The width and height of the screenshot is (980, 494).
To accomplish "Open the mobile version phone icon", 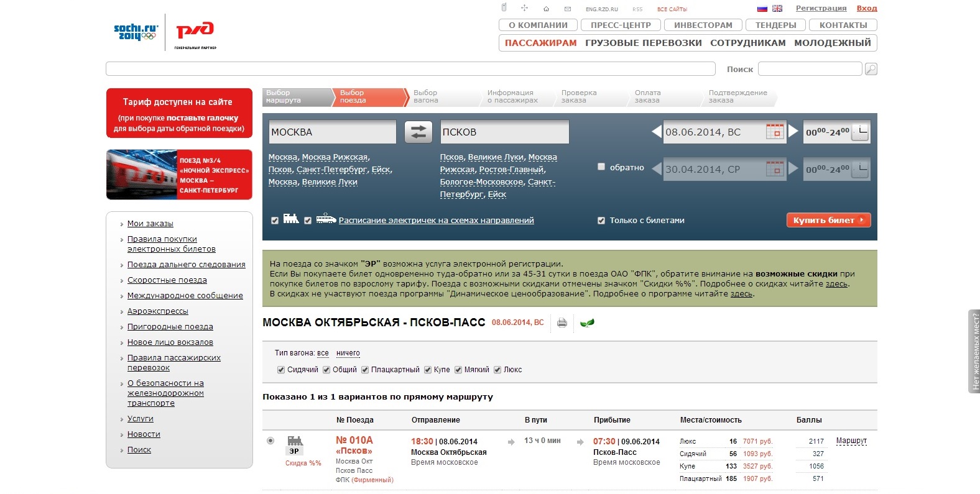I will click(504, 8).
